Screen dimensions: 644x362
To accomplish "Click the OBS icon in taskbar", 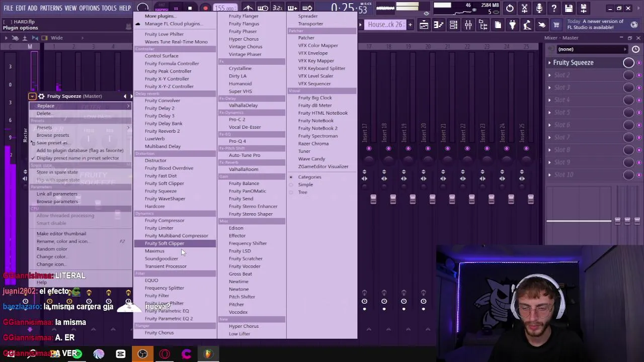I will coord(142,354).
